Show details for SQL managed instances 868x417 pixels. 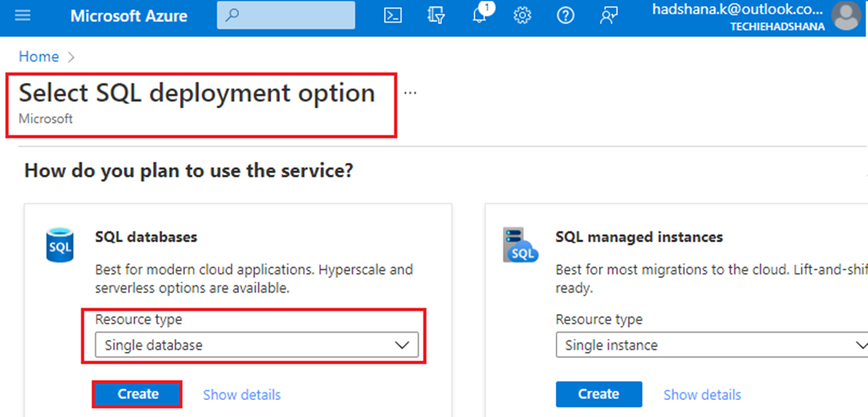[x=702, y=395]
